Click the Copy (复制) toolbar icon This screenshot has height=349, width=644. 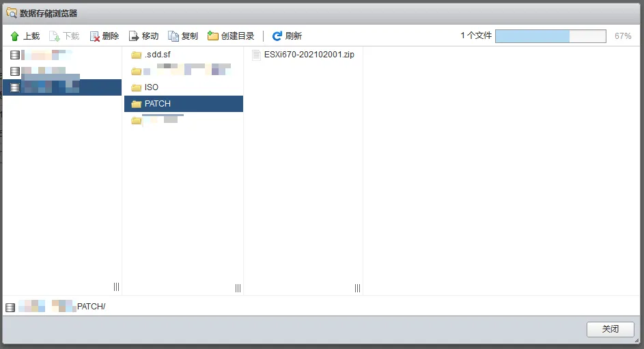[173, 36]
